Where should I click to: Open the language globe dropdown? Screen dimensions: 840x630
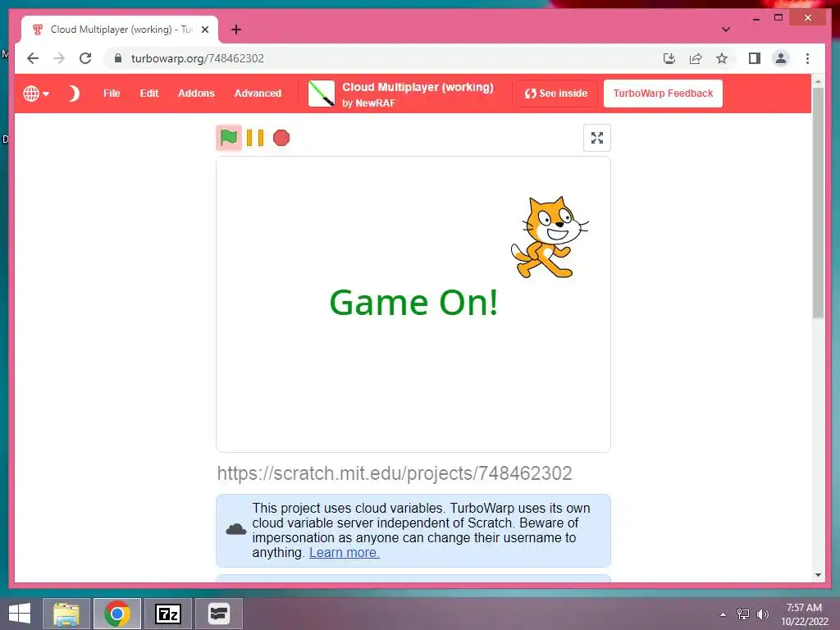coord(36,94)
